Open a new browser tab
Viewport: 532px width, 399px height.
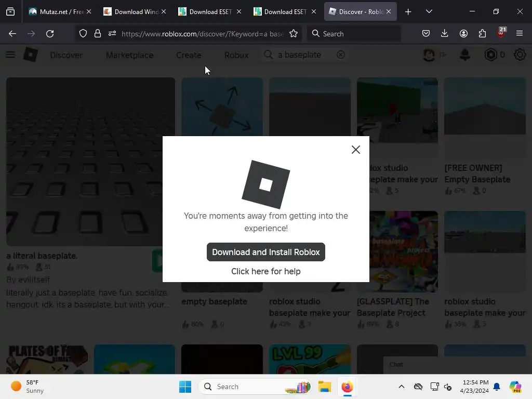point(408,12)
